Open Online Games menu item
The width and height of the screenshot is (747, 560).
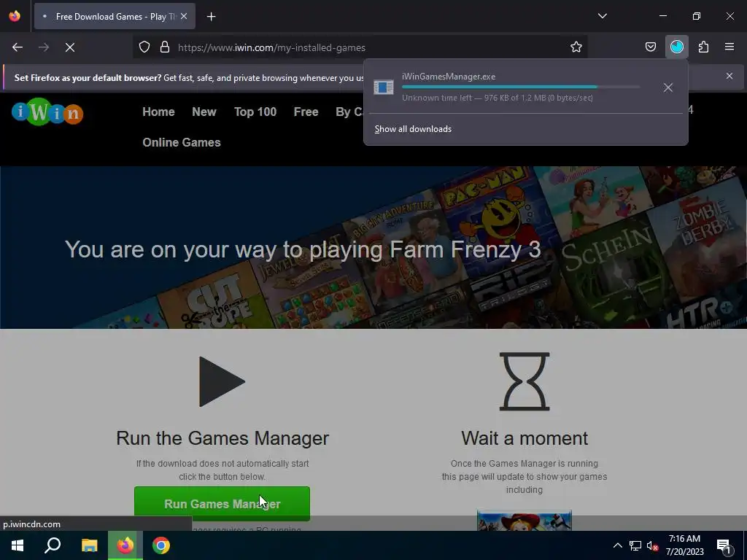[x=182, y=142]
